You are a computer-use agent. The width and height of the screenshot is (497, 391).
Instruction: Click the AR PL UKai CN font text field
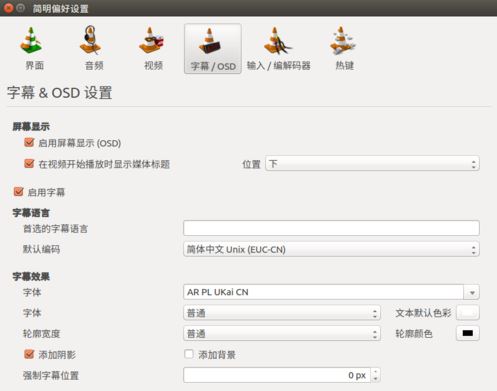point(323,292)
